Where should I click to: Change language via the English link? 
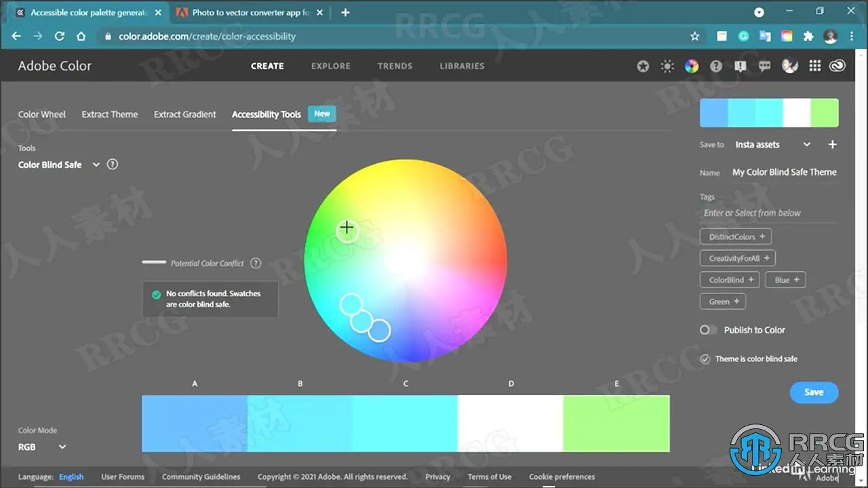pos(71,476)
